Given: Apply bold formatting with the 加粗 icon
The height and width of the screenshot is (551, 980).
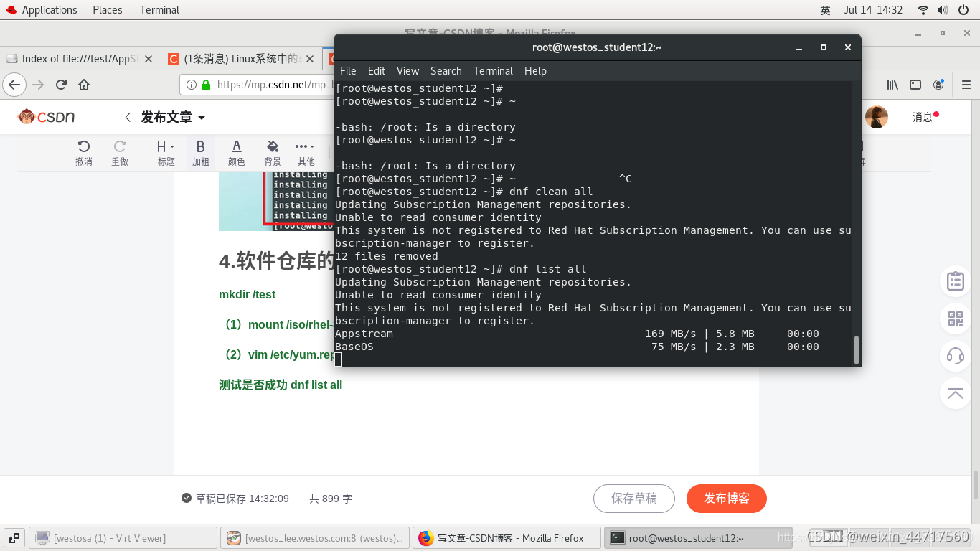Looking at the screenshot, I should (x=200, y=147).
